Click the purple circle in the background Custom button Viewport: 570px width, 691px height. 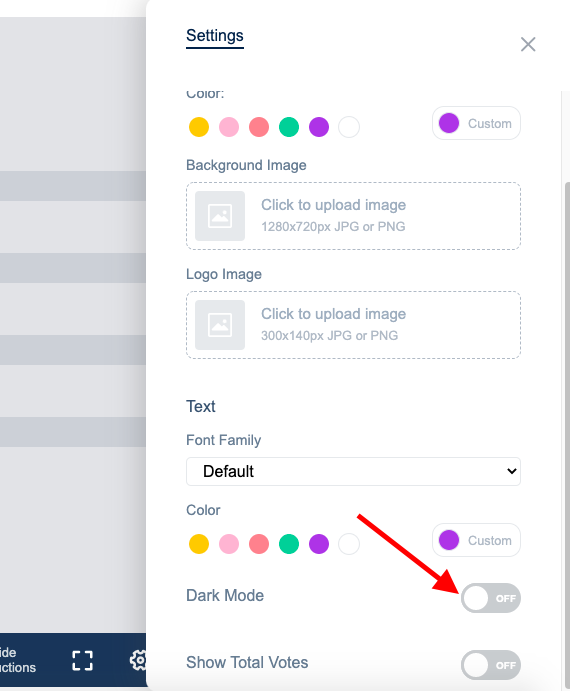pyautogui.click(x=449, y=123)
